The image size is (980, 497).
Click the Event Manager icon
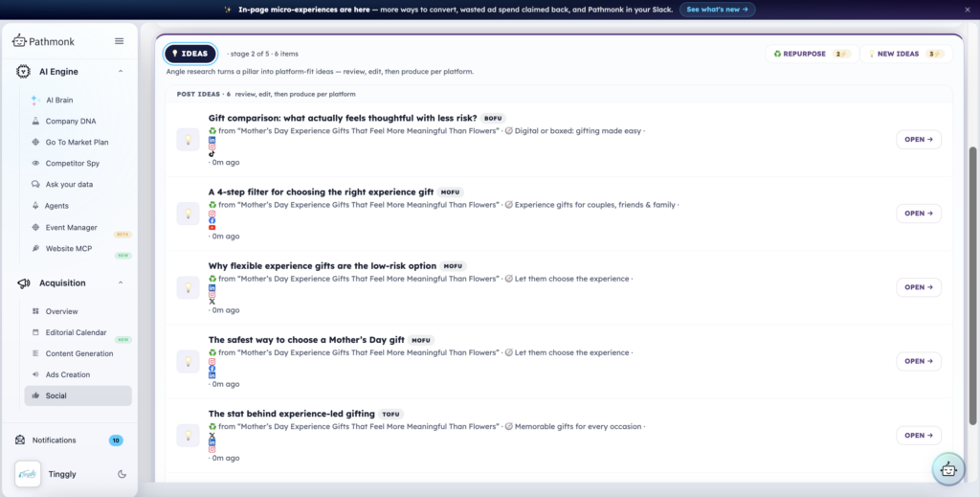(x=35, y=228)
